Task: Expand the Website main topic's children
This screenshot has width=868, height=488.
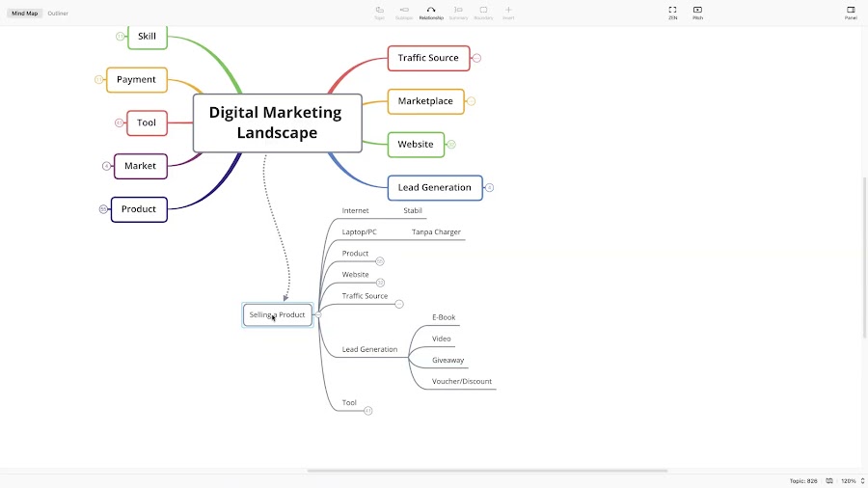Action: coord(451,145)
